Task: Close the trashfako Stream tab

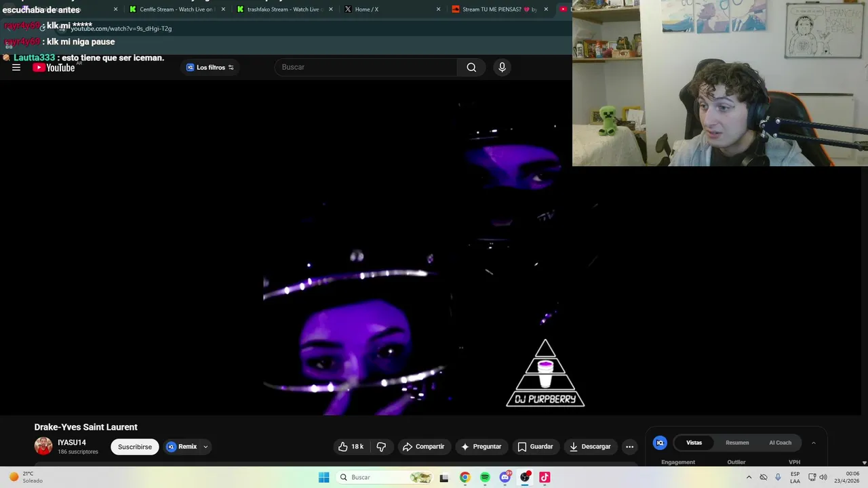Action: [x=331, y=9]
